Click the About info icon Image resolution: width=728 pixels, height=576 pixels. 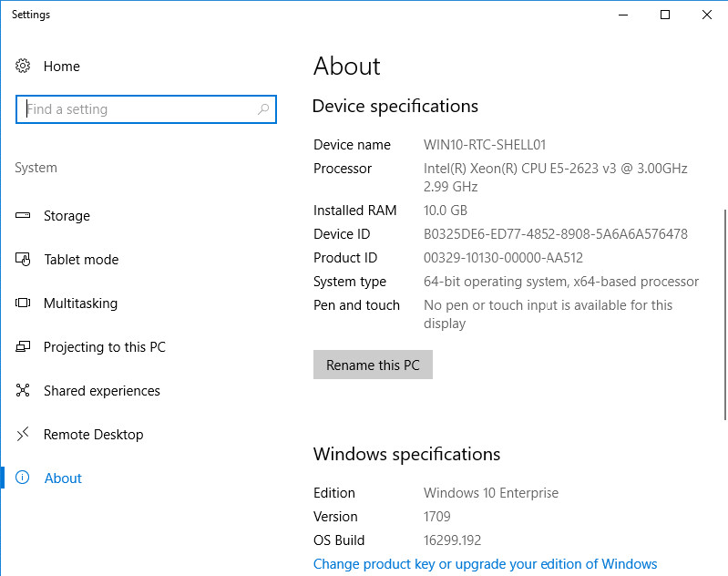[x=24, y=478]
